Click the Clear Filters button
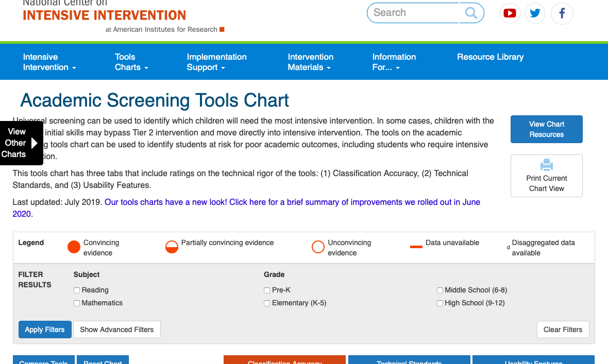The height and width of the screenshot is (364, 608). pyautogui.click(x=563, y=330)
